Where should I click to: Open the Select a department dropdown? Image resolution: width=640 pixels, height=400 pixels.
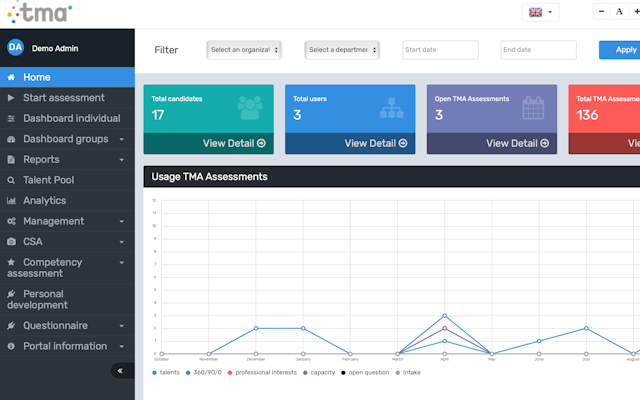coord(342,50)
